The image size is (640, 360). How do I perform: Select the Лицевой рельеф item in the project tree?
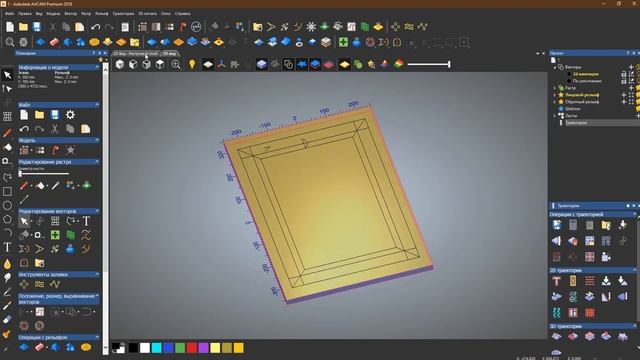[582, 95]
